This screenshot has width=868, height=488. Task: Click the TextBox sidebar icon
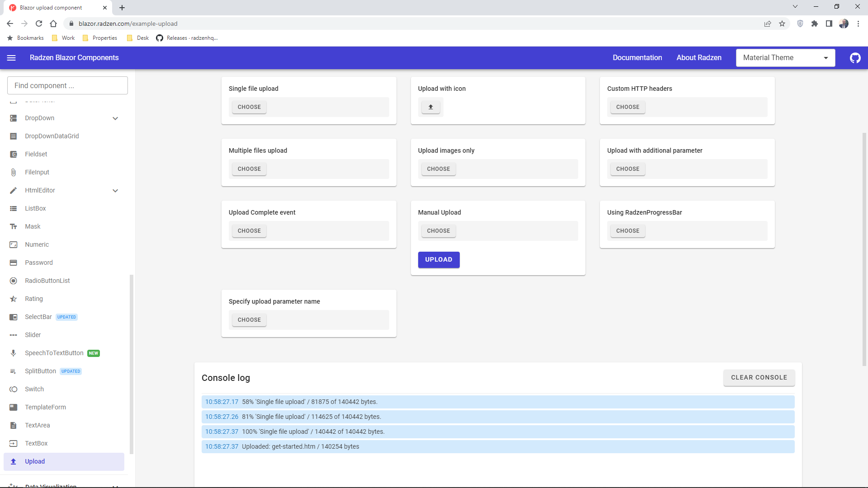coord(14,444)
